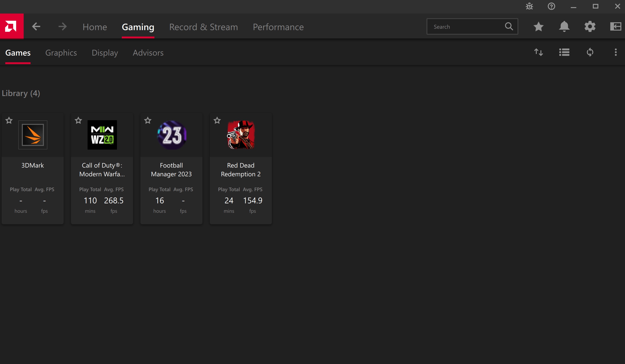Click the search magnifier icon
The height and width of the screenshot is (364, 625).
pyautogui.click(x=509, y=26)
